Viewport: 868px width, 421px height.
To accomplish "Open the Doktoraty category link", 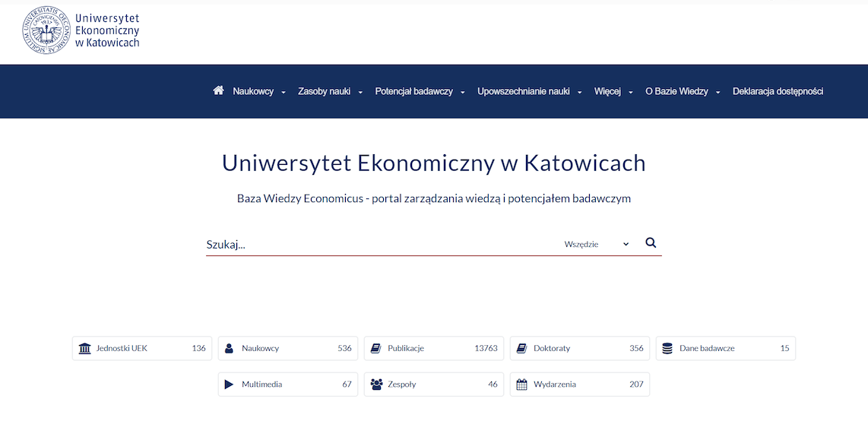I will point(580,349).
